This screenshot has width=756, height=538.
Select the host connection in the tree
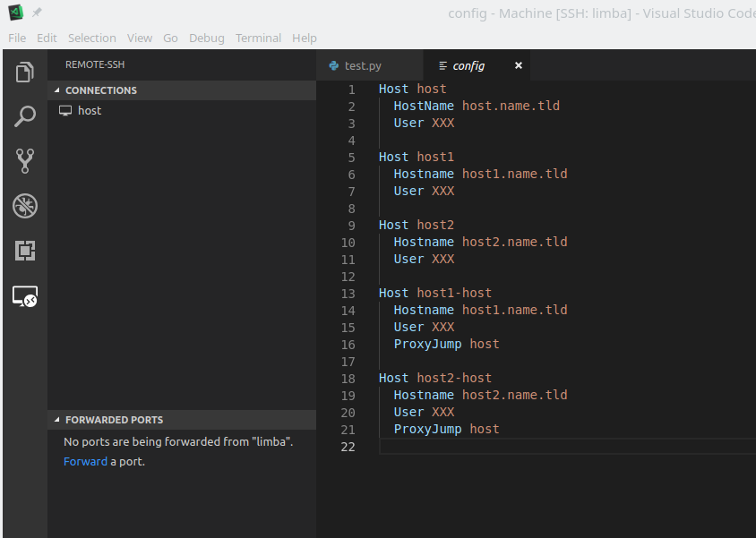click(182, 111)
